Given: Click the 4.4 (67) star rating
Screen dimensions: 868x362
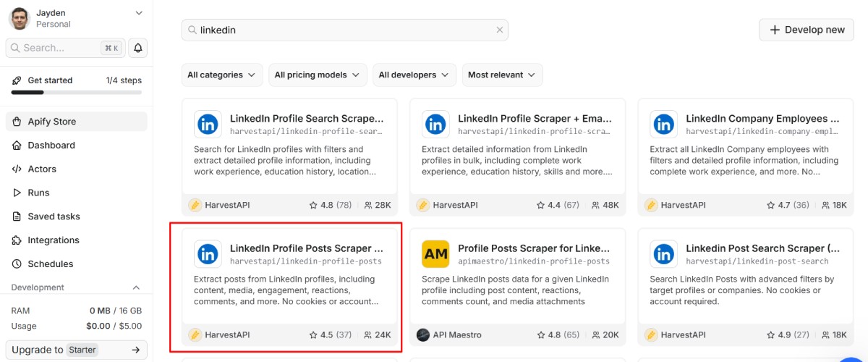Looking at the screenshot, I should click(558, 205).
